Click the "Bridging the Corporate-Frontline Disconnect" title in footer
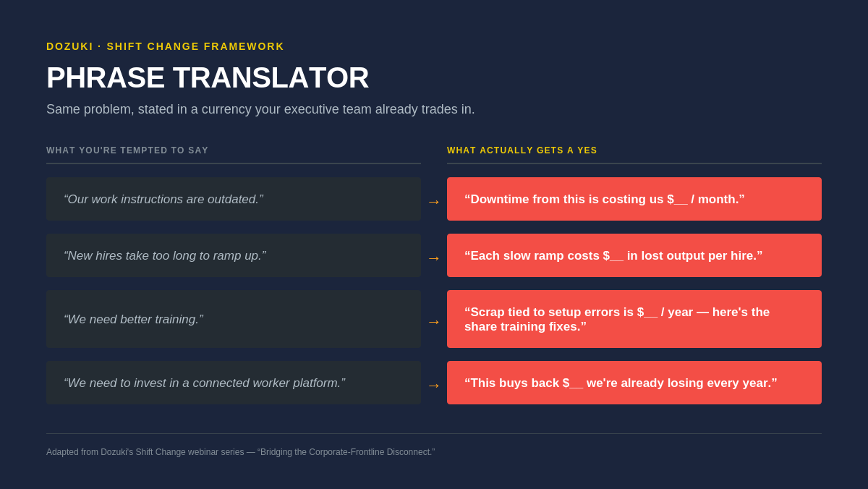Screen dimensions: 868x489 346,452
